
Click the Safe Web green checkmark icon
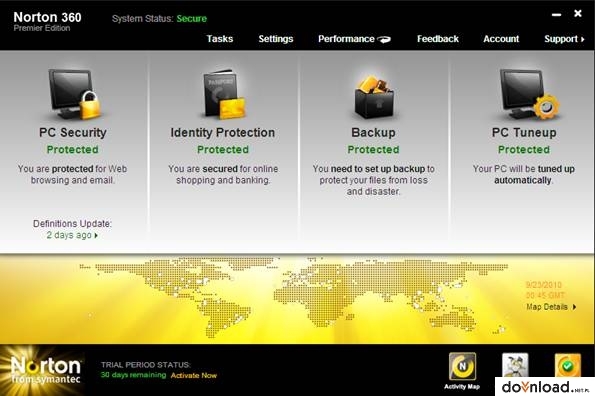coord(568,365)
